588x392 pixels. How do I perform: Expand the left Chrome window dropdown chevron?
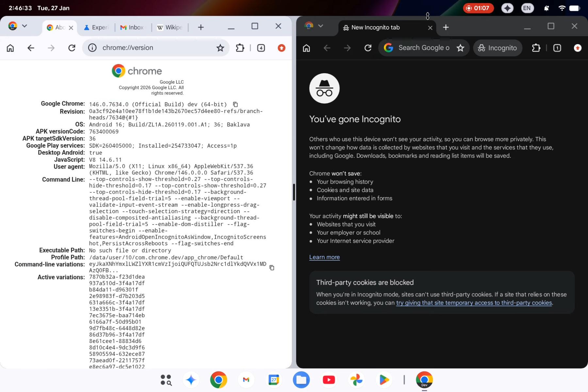[24, 26]
